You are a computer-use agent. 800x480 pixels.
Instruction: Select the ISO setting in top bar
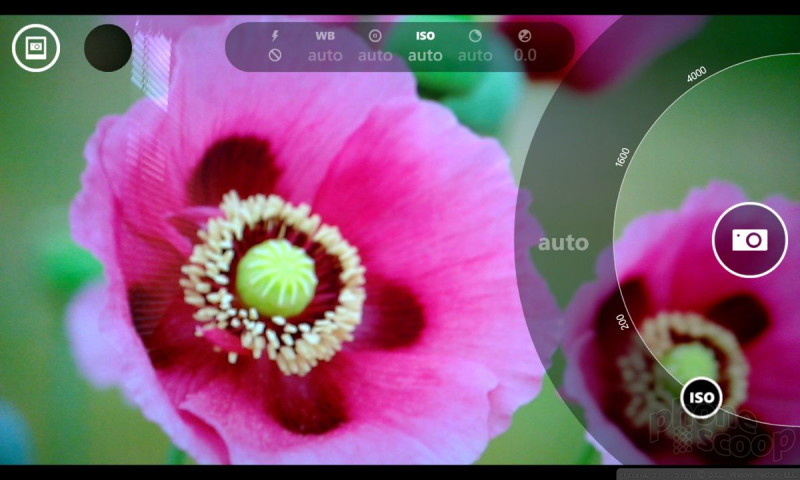pyautogui.click(x=425, y=36)
